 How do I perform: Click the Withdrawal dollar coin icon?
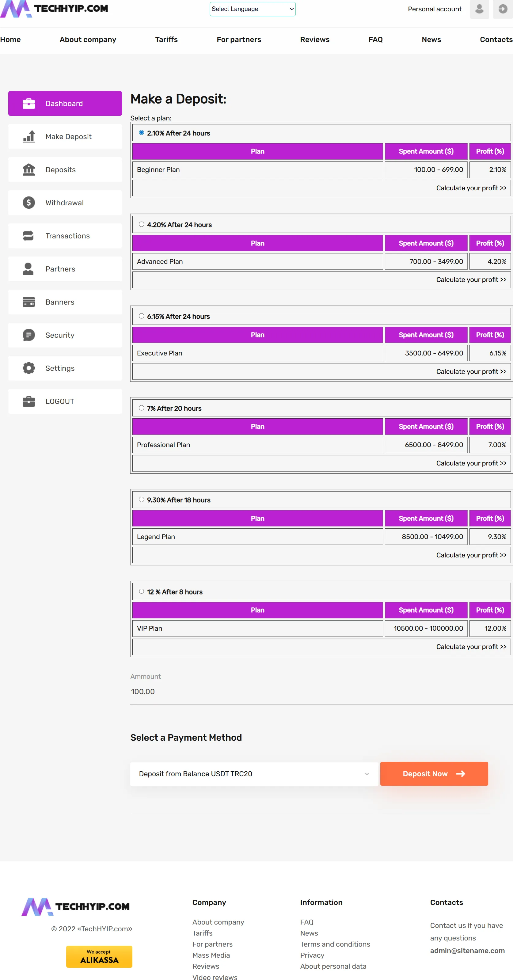click(28, 202)
